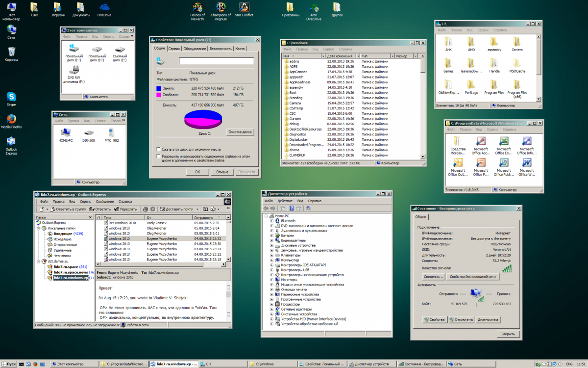Image resolution: width=588 pixels, height=368 pixels.
Task: Click the back arrow in Диспетчер устройств toolbar
Action: coord(267,209)
